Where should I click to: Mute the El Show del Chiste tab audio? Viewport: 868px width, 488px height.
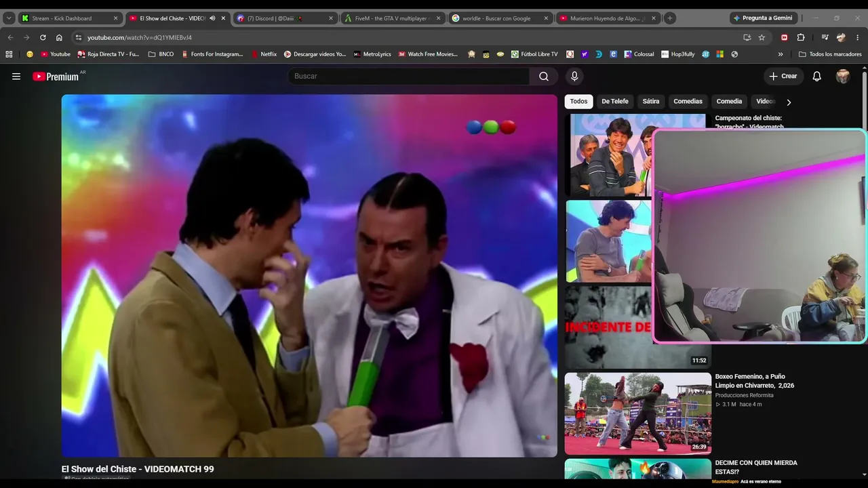(x=212, y=18)
